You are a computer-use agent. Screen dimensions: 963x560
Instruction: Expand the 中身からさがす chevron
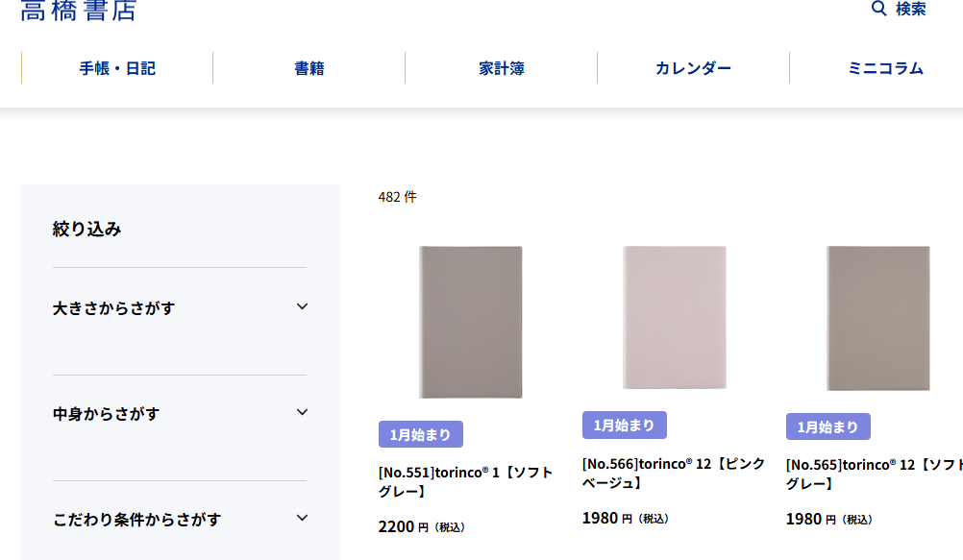point(302,413)
